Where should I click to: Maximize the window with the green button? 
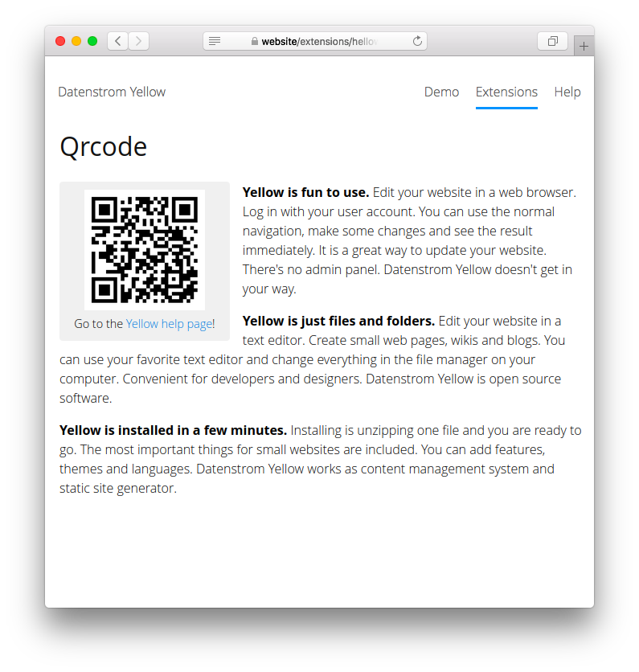(x=92, y=41)
